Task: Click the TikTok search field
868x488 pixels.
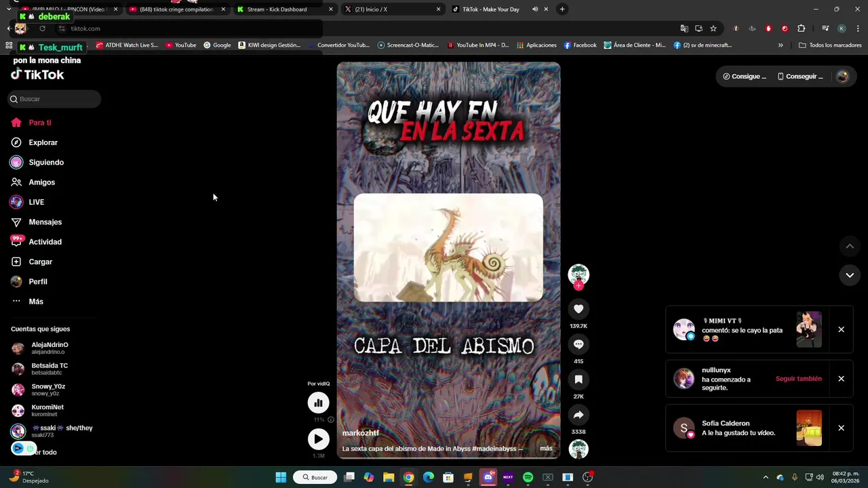Action: 54,99
